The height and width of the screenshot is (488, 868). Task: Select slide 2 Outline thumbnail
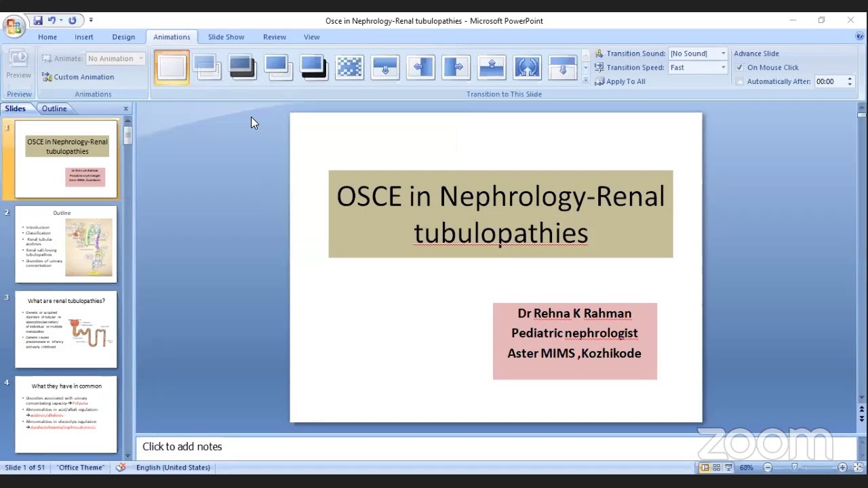tap(66, 245)
